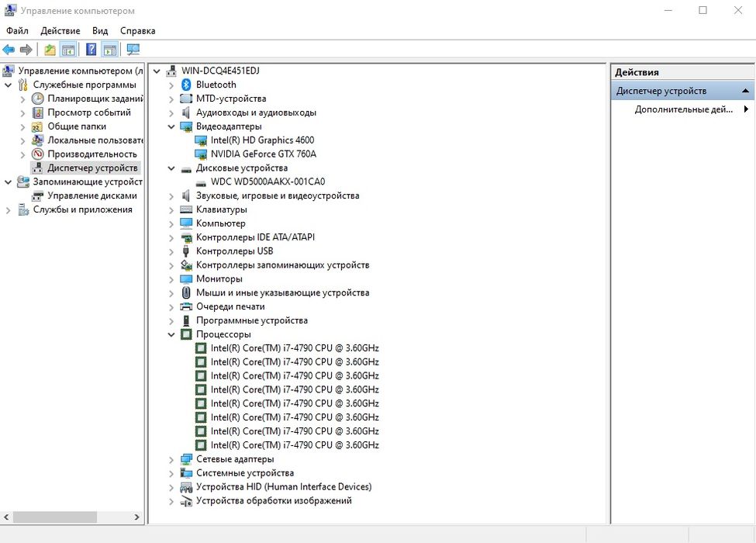Click the speaker icon beside Аудиовходы и аудиовыходы
Image resolution: width=756 pixels, height=543 pixels.
[186, 112]
